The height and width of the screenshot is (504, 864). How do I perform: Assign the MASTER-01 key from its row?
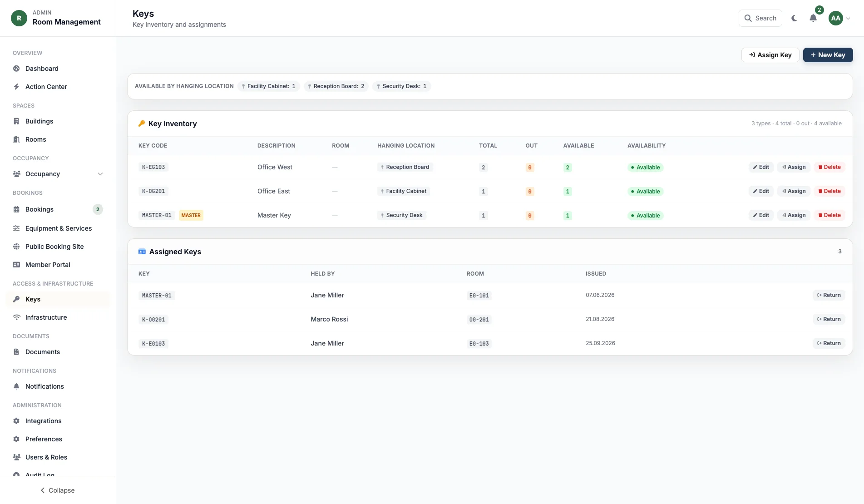click(x=794, y=215)
